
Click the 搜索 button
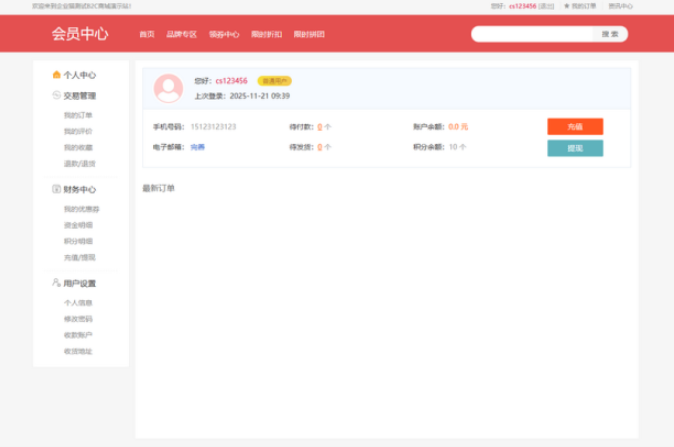(610, 34)
